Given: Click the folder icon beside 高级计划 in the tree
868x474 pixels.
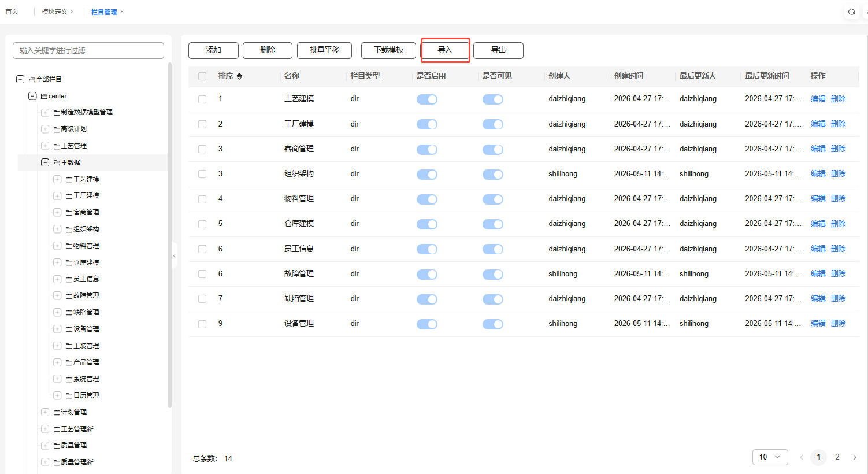Looking at the screenshot, I should (57, 129).
